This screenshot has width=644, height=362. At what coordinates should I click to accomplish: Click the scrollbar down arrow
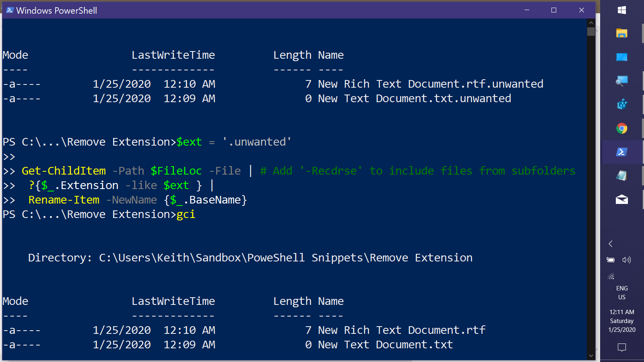[x=591, y=356]
